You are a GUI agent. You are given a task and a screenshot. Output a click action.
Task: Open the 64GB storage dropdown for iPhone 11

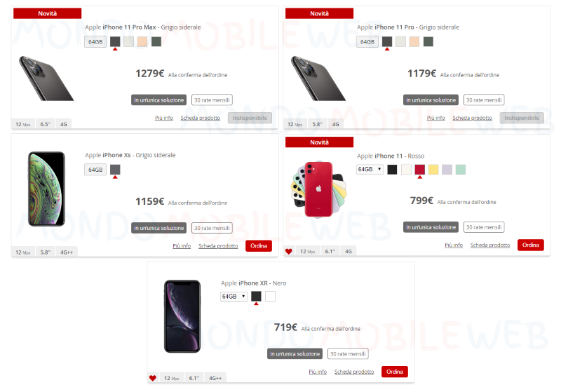pyautogui.click(x=370, y=169)
